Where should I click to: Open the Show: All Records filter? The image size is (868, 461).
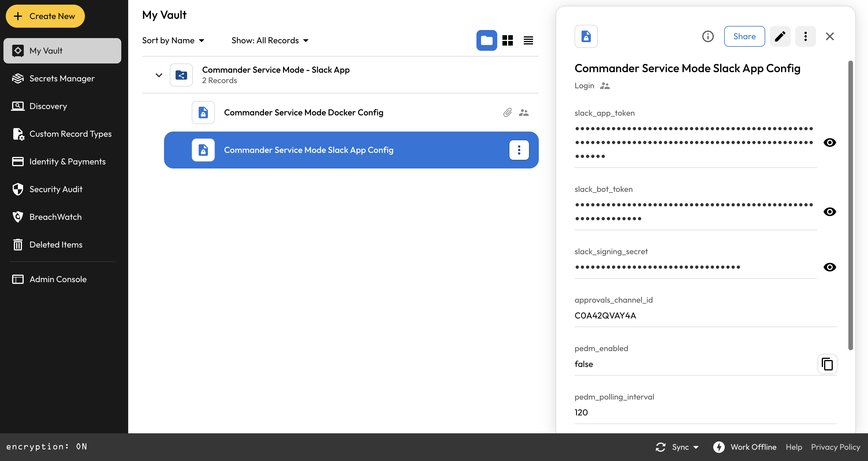pos(270,40)
